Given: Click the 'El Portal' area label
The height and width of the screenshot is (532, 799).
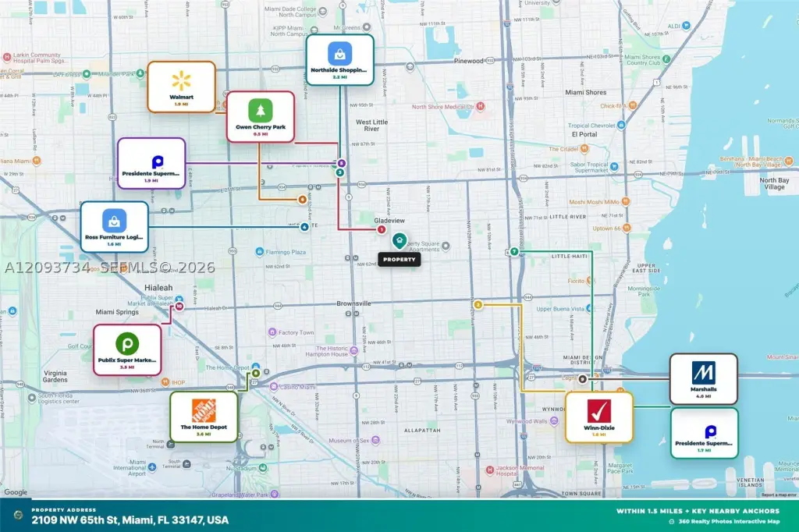Looking at the screenshot, I should (584, 134).
